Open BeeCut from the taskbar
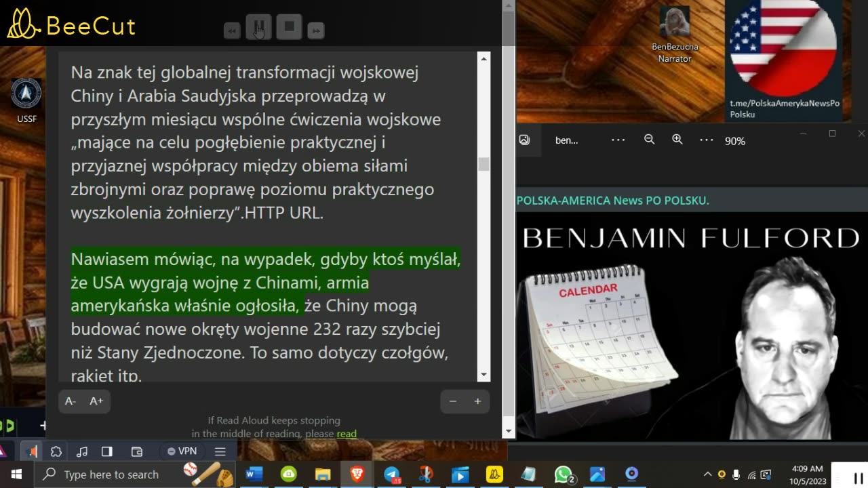This screenshot has width=868, height=488. pos(494,474)
